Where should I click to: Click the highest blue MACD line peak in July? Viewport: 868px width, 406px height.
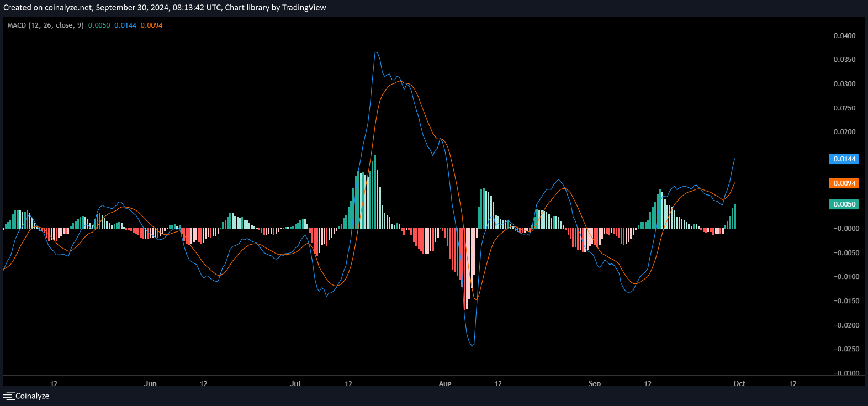(x=375, y=52)
